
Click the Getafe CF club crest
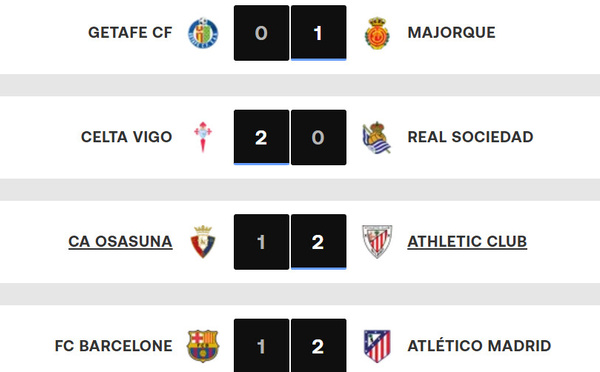pyautogui.click(x=203, y=33)
